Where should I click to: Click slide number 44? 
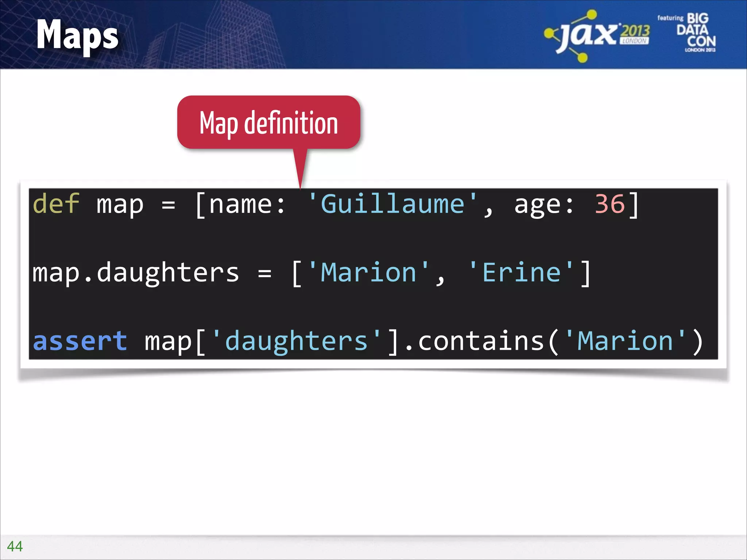coord(15,546)
